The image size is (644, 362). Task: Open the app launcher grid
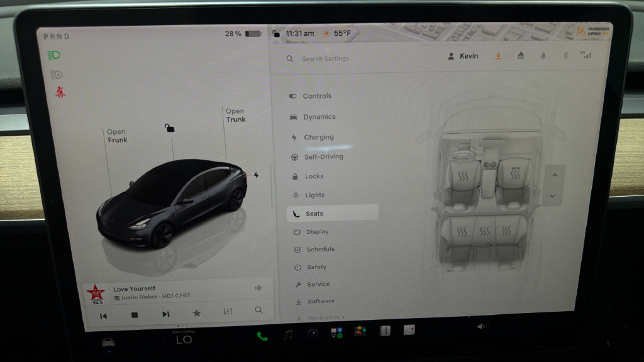[x=336, y=333]
